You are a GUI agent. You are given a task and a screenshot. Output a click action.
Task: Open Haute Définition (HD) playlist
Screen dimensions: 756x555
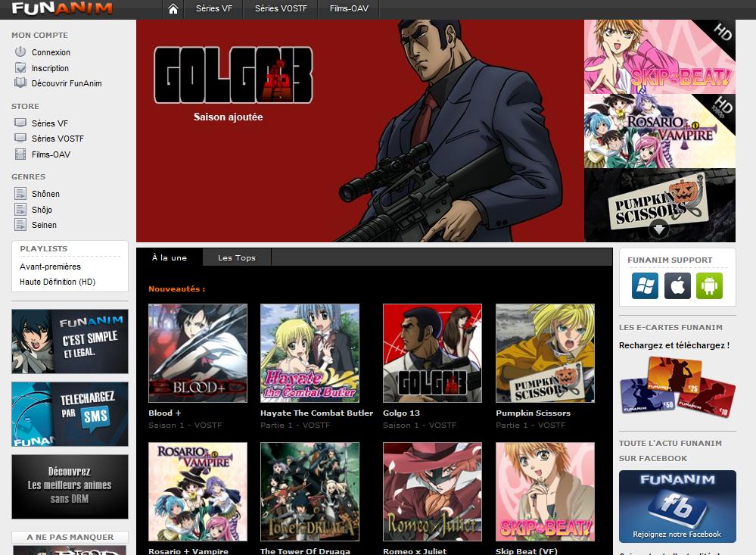tap(58, 282)
